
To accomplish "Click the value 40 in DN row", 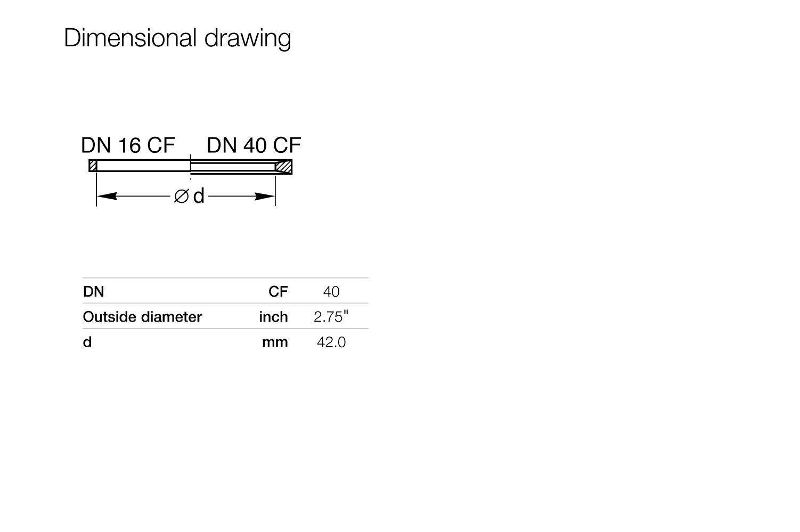I will click(x=331, y=291).
